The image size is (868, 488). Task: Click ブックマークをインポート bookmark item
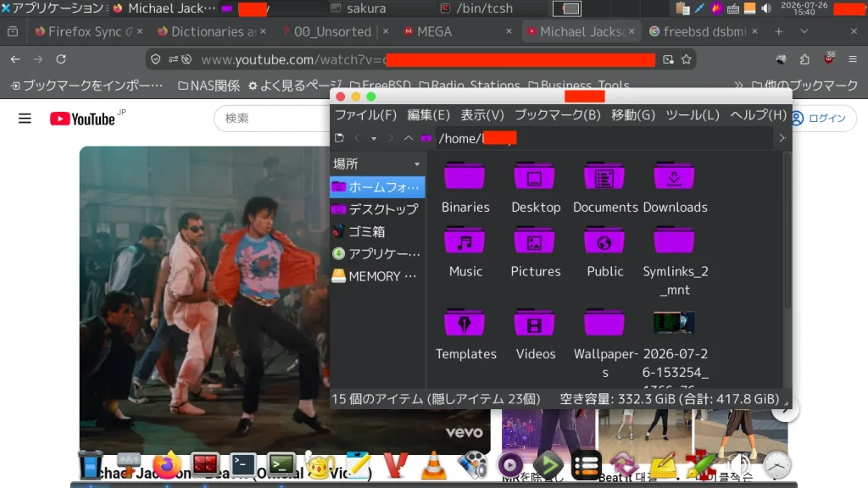point(86,86)
